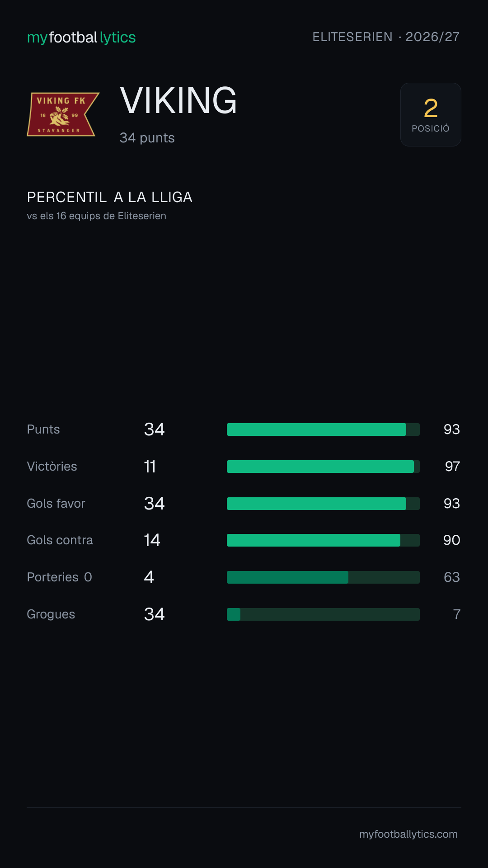The width and height of the screenshot is (488, 868).
Task: Click the Percentil a la lliga heading
Action: pyautogui.click(x=110, y=197)
